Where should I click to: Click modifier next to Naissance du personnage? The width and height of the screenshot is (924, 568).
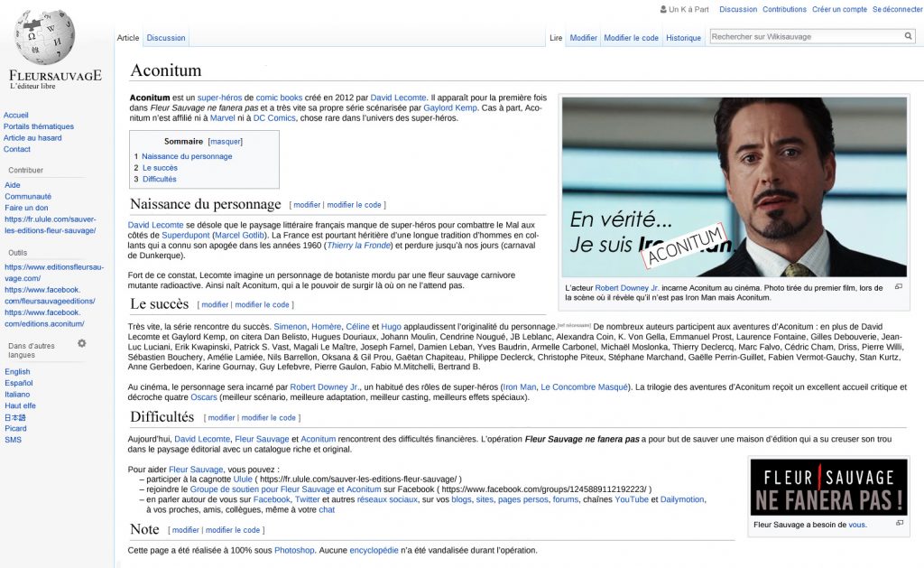pyautogui.click(x=307, y=205)
